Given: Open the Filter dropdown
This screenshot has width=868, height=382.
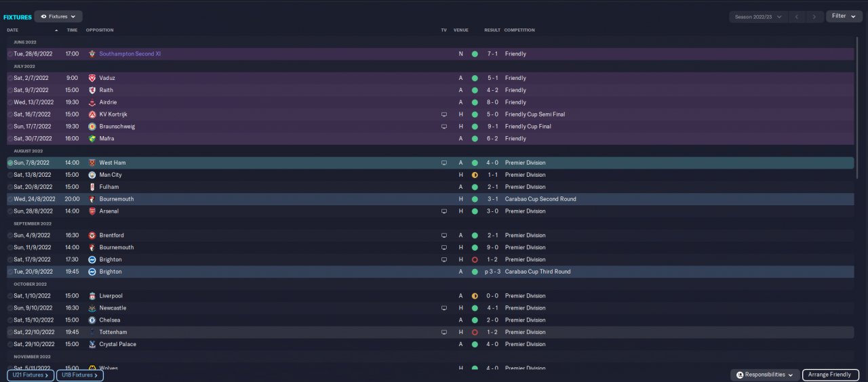Looking at the screenshot, I should point(844,16).
